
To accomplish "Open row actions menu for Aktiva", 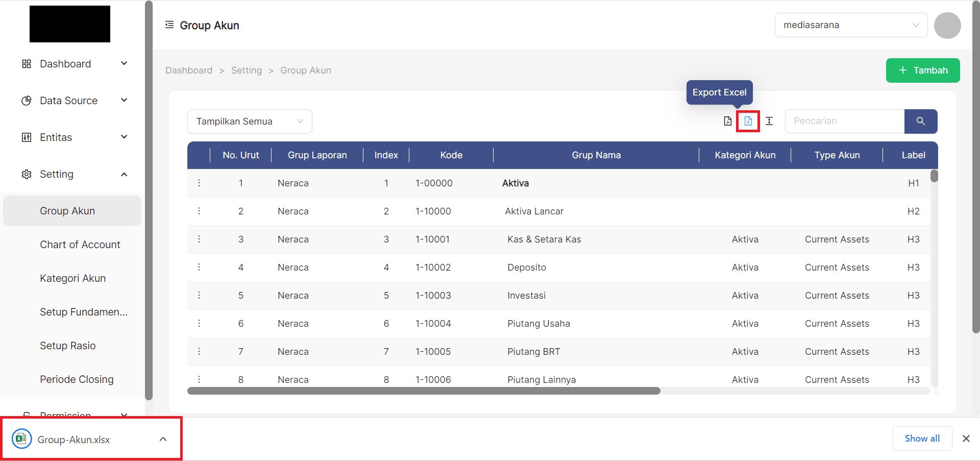I will 199,183.
